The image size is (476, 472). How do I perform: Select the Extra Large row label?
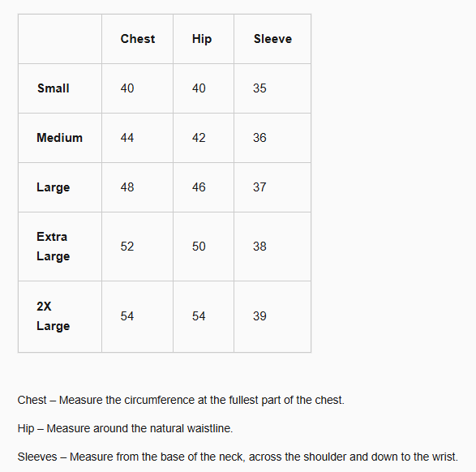tap(54, 247)
